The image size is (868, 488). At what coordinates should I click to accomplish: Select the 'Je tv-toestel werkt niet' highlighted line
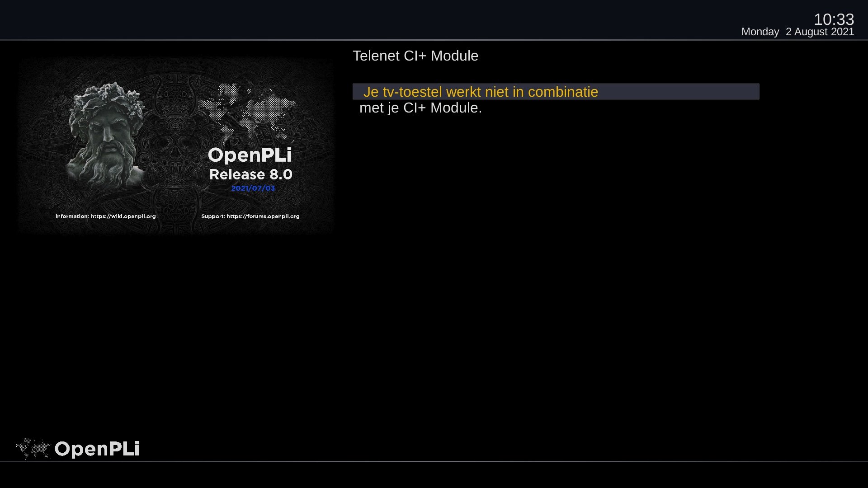[556, 91]
